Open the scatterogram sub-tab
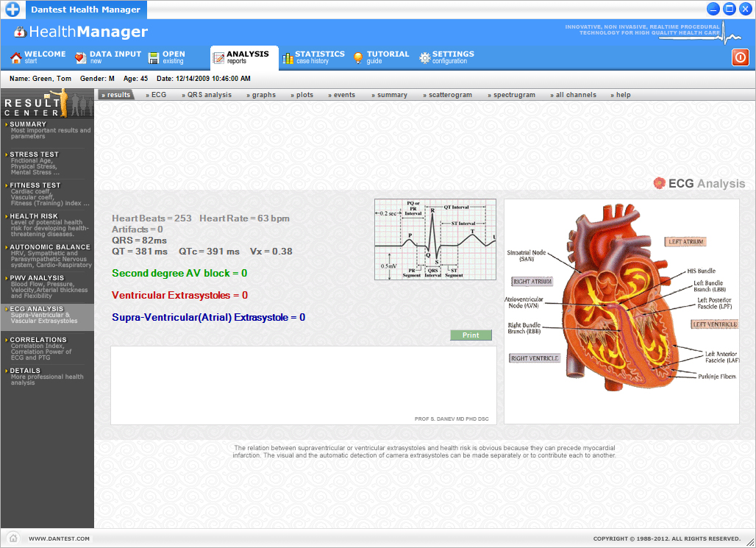The width and height of the screenshot is (756, 548). point(448,95)
